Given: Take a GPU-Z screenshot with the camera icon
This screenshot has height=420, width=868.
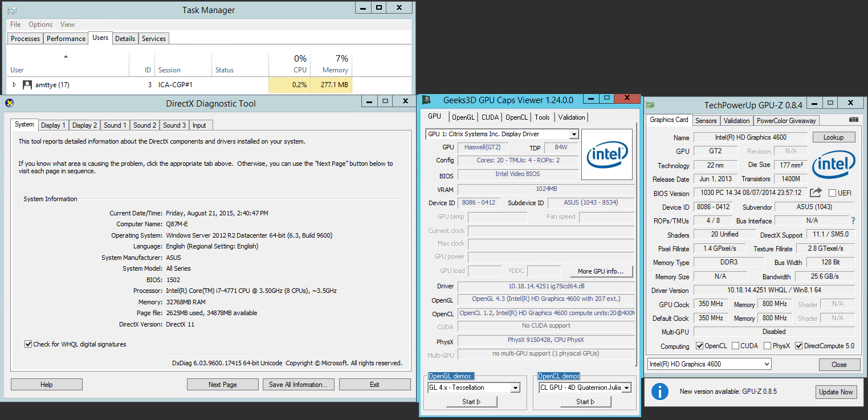Looking at the screenshot, I should click(853, 120).
